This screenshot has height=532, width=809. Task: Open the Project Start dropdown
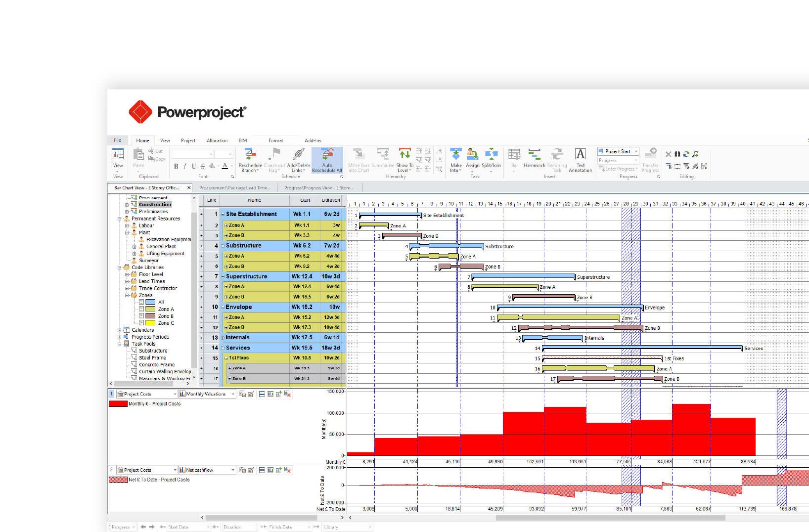click(x=636, y=151)
